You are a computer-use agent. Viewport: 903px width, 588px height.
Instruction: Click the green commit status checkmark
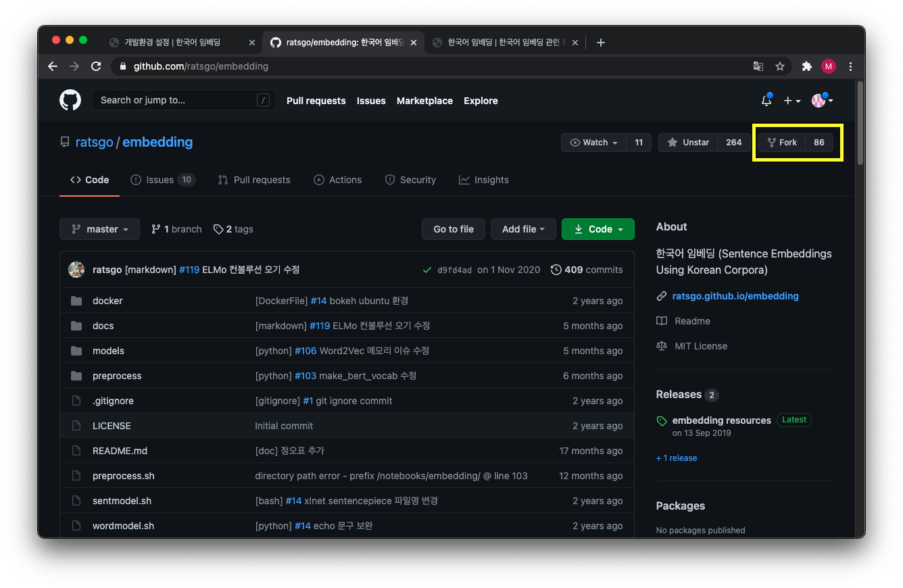426,270
